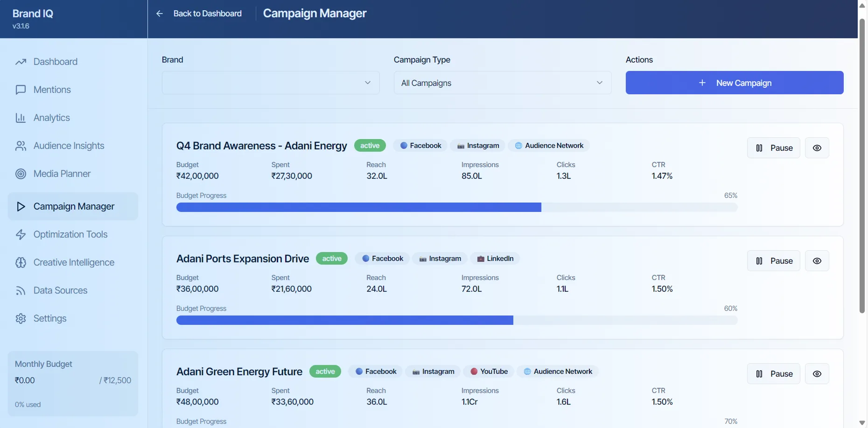
Task: Click the Data Sources RSS icon
Action: click(x=21, y=290)
